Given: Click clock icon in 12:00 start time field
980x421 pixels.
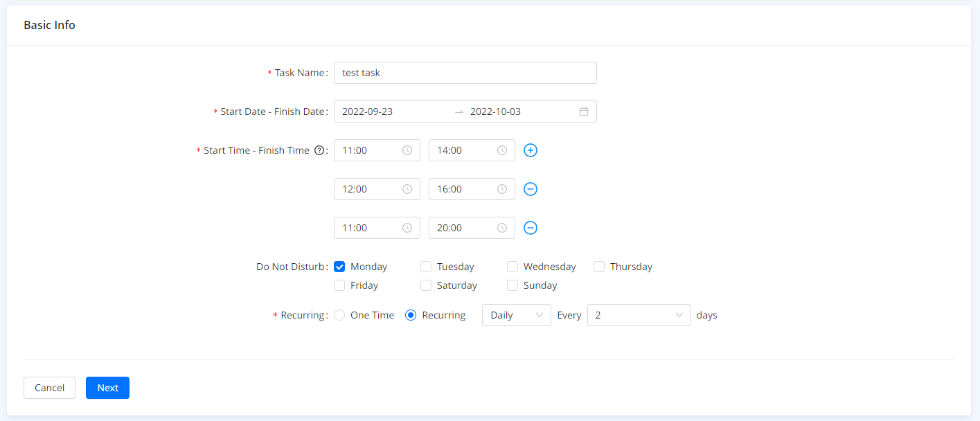Looking at the screenshot, I should (x=407, y=189).
